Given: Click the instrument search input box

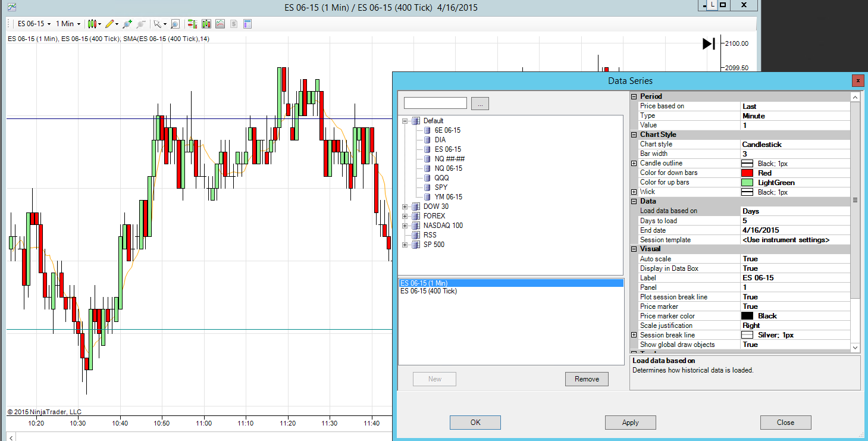Looking at the screenshot, I should coord(435,104).
